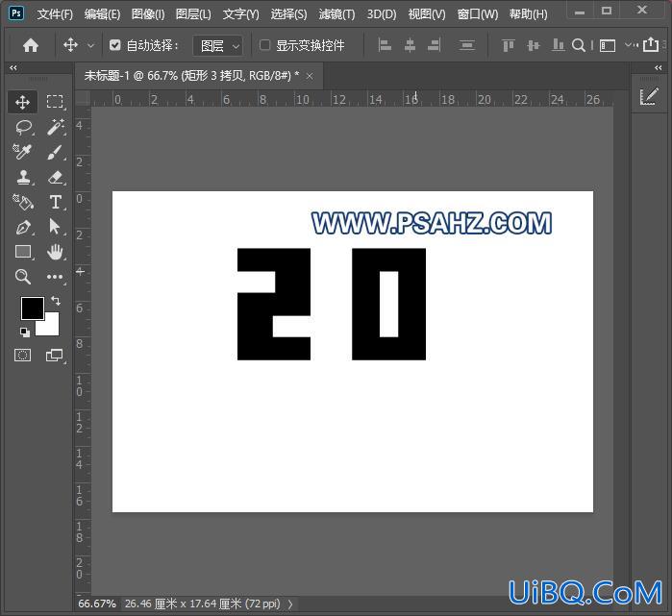Viewport: 672px width, 616px height.
Task: Select the Hand tool
Action: [x=56, y=252]
